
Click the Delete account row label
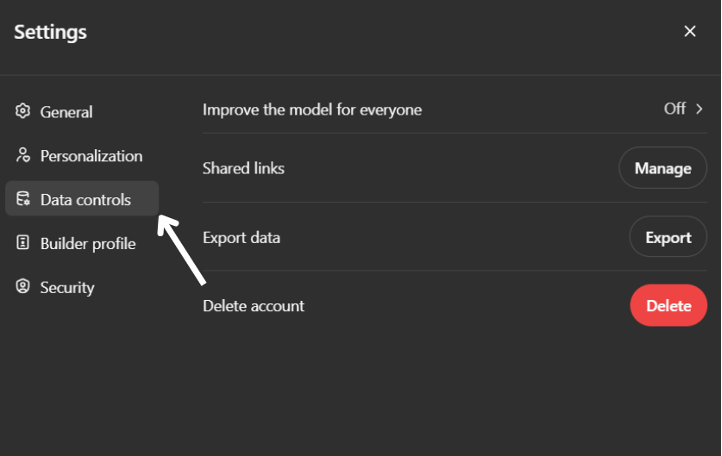coord(253,306)
